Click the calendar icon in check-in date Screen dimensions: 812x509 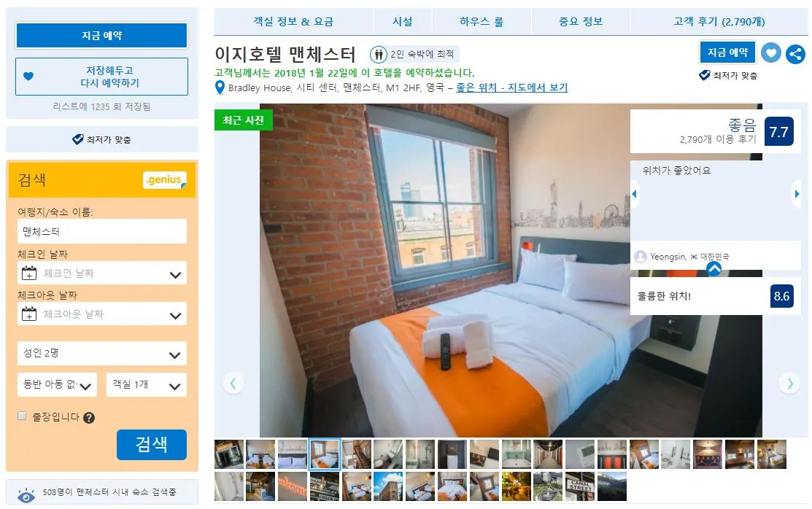29,273
